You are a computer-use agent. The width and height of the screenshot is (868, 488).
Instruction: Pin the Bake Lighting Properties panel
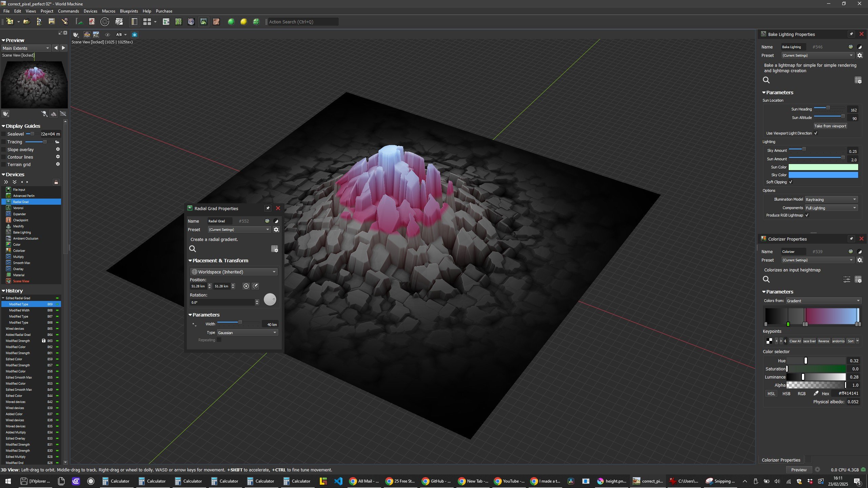tap(851, 34)
